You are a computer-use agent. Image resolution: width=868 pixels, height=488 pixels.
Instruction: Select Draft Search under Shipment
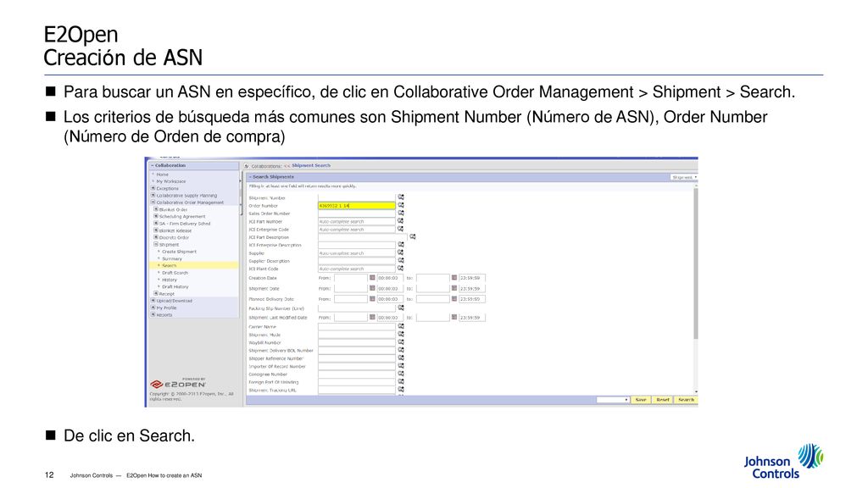[175, 273]
